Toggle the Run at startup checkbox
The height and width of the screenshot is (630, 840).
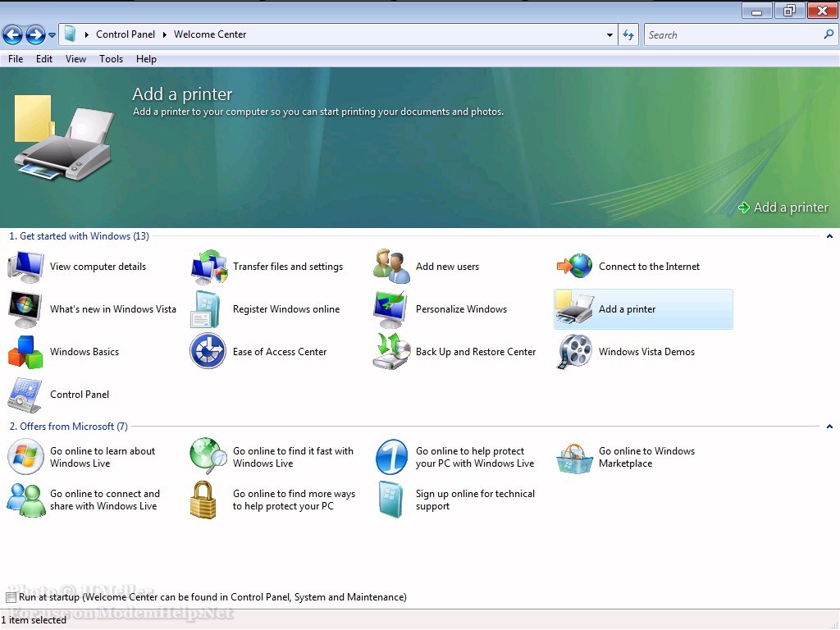11,597
